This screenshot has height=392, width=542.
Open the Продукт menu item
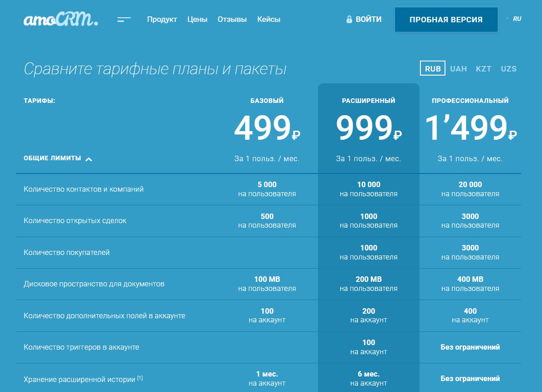[x=162, y=20]
